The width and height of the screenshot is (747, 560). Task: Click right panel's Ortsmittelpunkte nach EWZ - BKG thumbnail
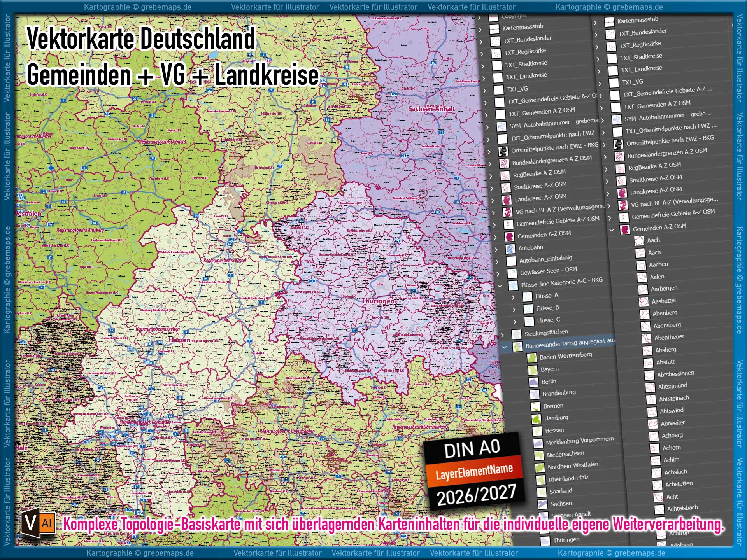618,144
